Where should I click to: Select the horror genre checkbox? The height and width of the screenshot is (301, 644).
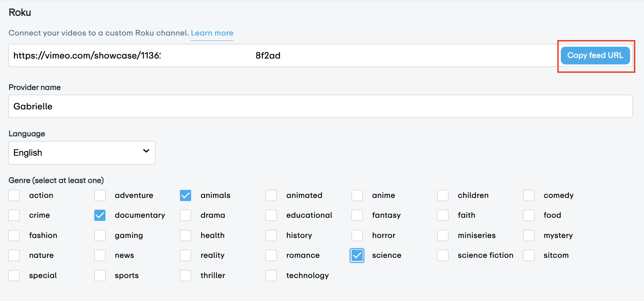(x=357, y=236)
